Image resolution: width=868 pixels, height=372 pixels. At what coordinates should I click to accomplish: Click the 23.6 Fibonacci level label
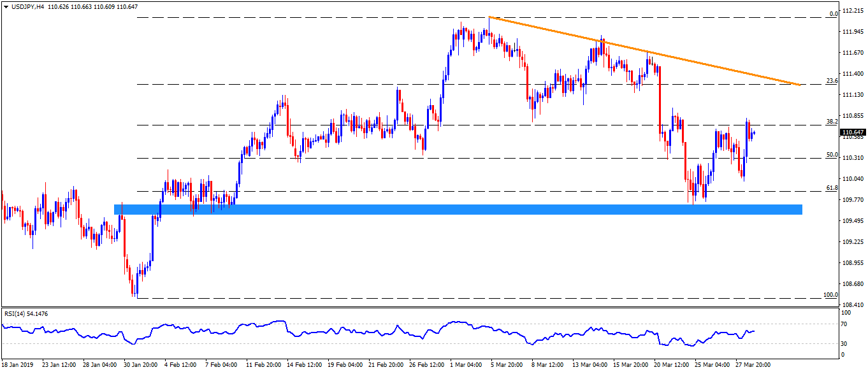[831, 81]
